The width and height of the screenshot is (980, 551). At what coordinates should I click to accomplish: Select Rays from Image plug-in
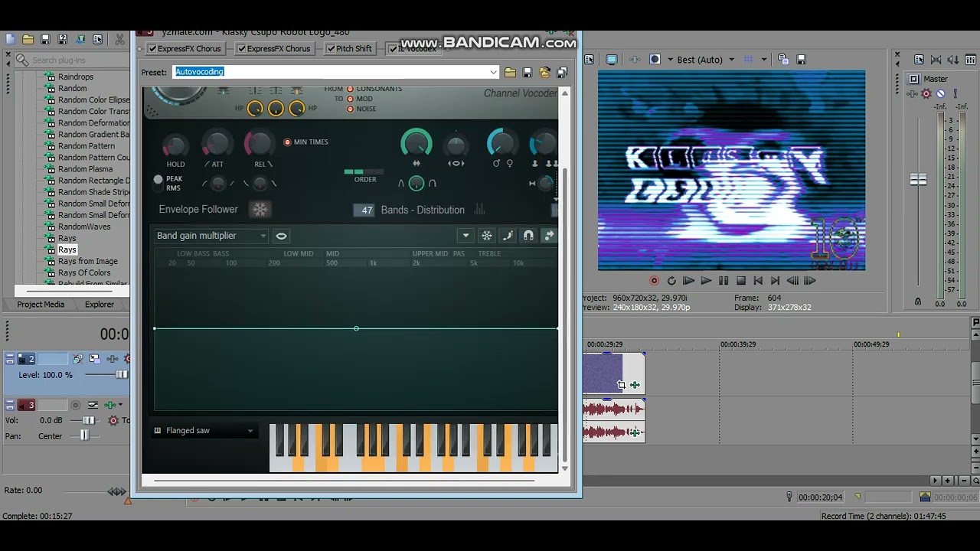88,261
